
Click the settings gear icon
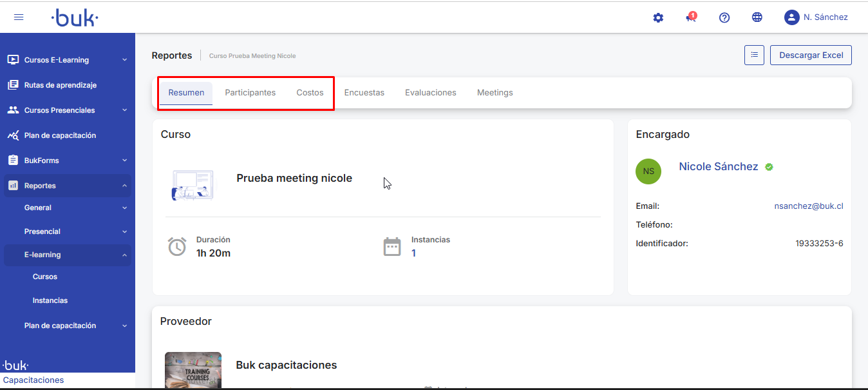(x=658, y=18)
